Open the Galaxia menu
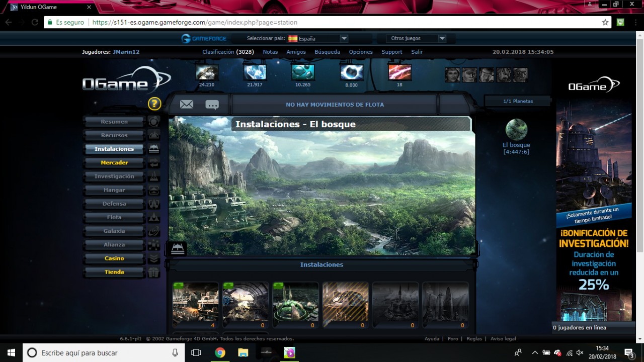This screenshot has height=362, width=644. pyautogui.click(x=114, y=231)
